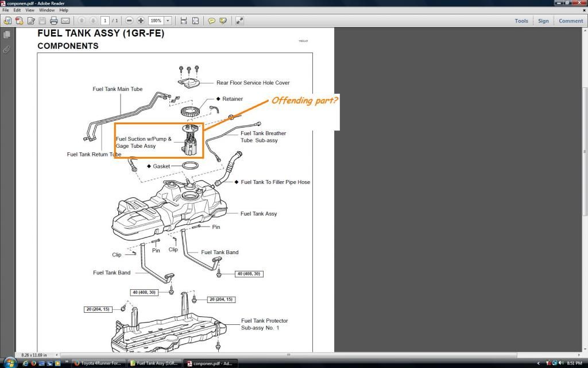Click in the page number field
Viewport: 588px width, 368px height.
(x=104, y=20)
